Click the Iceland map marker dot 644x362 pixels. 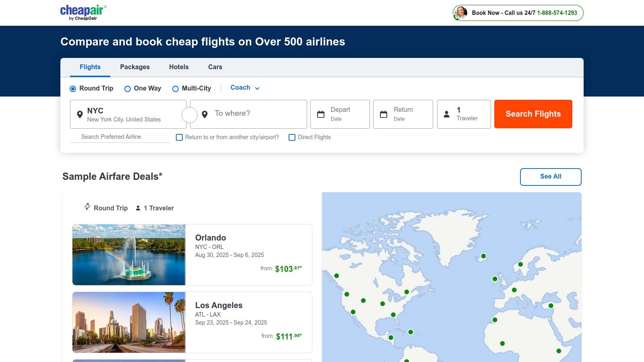(x=483, y=256)
